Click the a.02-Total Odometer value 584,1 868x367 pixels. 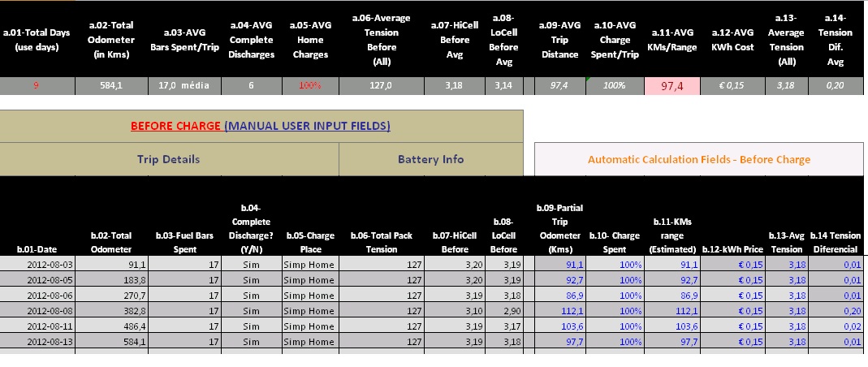point(110,86)
